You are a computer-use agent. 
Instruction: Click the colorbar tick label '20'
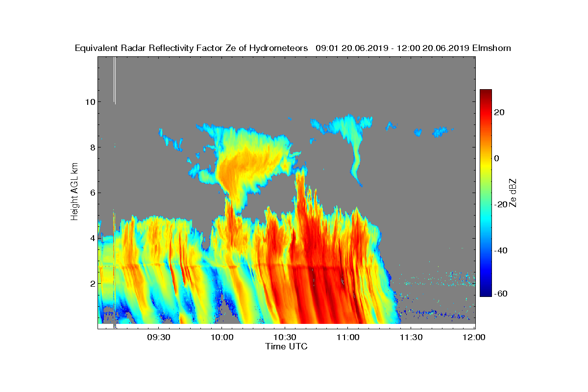pyautogui.click(x=500, y=112)
